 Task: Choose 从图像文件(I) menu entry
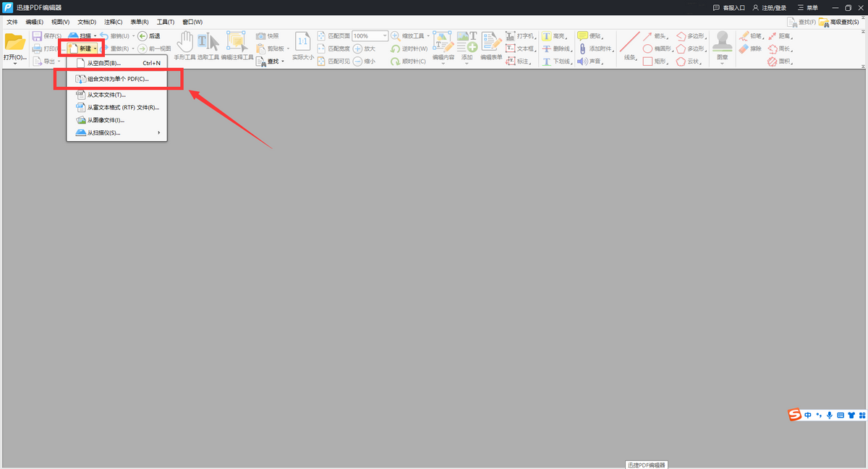117,120
